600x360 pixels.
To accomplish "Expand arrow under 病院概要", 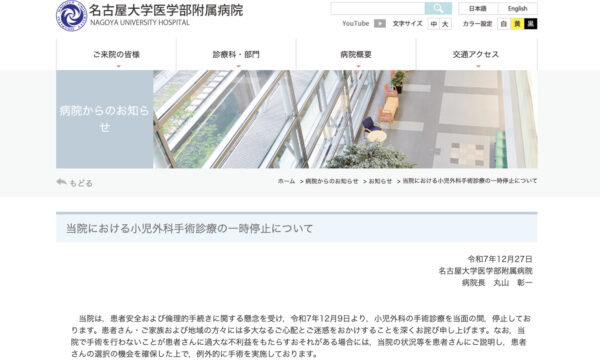I will point(358,66).
